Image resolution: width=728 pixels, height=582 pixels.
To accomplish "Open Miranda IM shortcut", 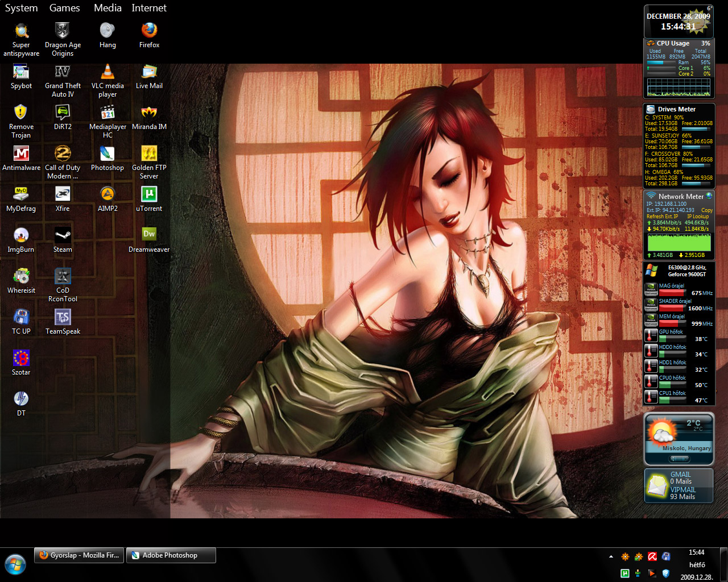I will tap(149, 117).
